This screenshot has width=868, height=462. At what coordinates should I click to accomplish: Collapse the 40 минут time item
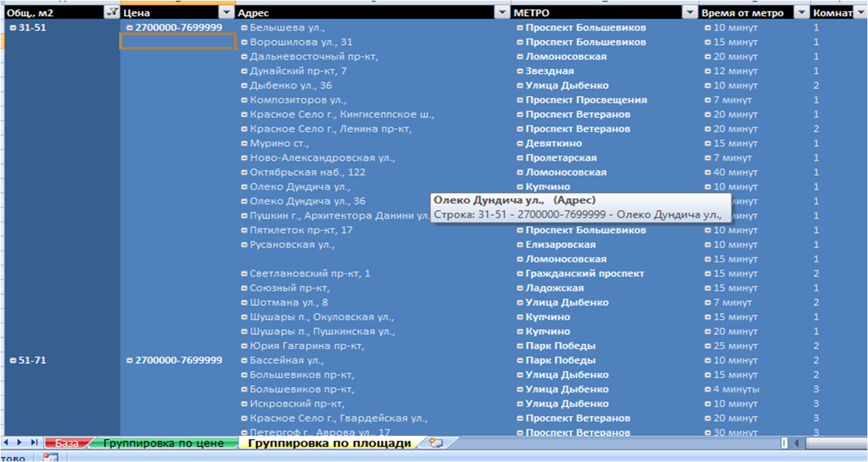pyautogui.click(x=708, y=172)
